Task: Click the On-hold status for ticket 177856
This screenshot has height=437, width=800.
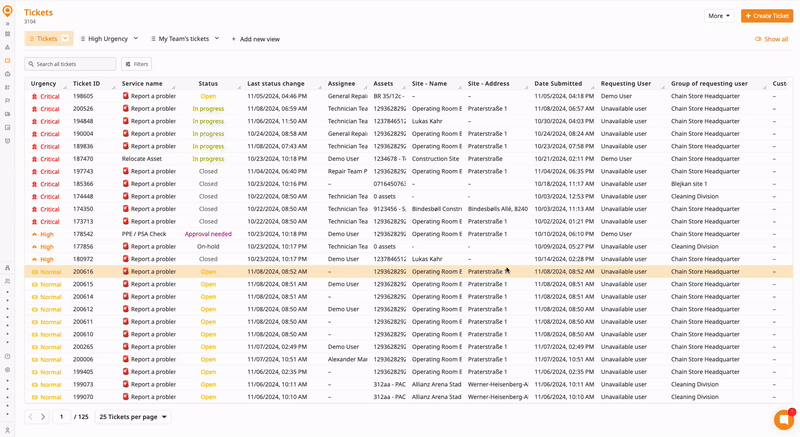Action: coord(208,246)
